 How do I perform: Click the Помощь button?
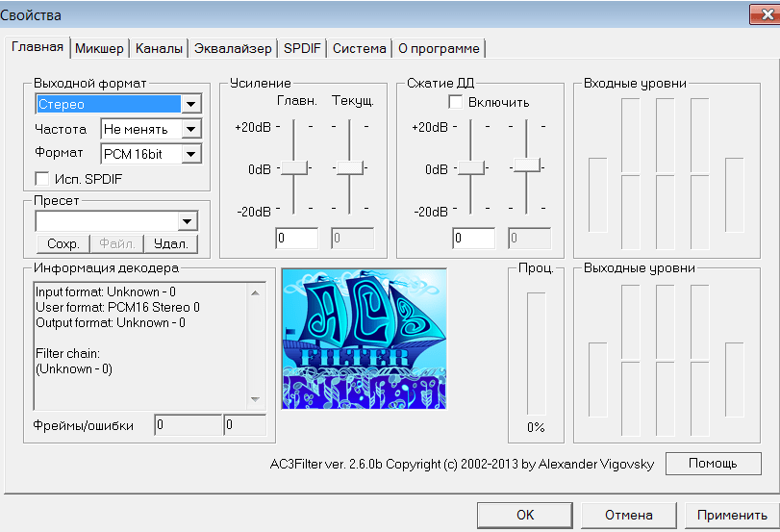pyautogui.click(x=713, y=464)
